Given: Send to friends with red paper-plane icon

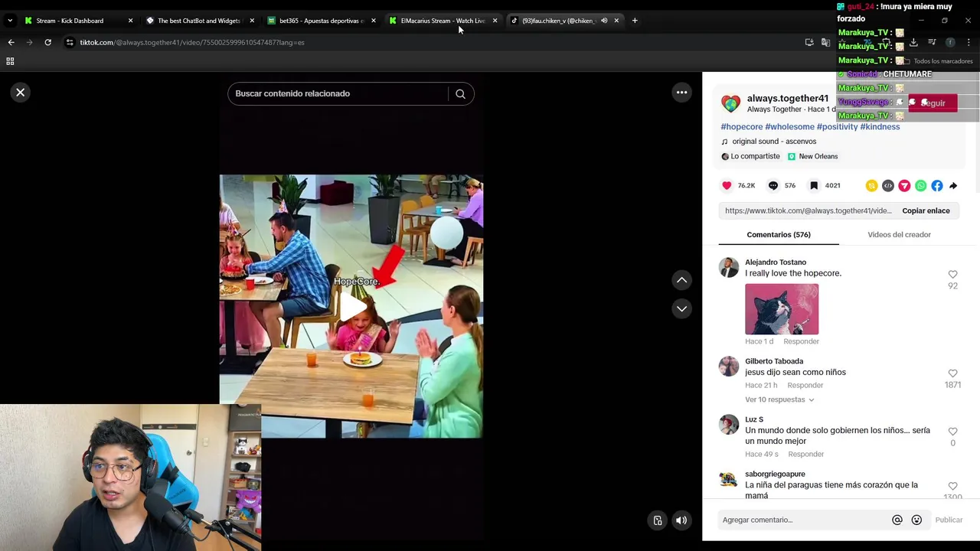Looking at the screenshot, I should (x=904, y=185).
